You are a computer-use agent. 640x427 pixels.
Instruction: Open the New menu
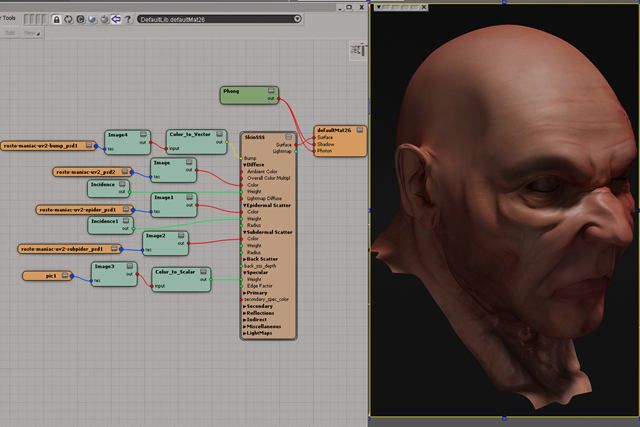coord(30,33)
